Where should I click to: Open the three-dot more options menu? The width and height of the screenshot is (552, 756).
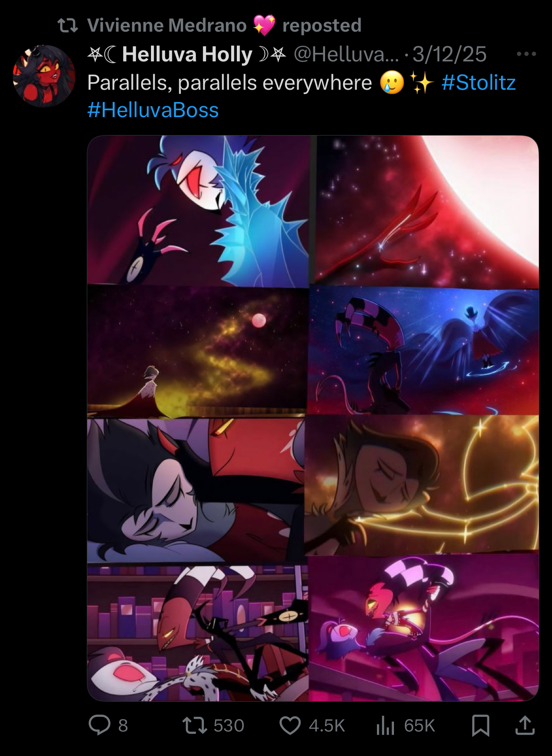[x=526, y=54]
